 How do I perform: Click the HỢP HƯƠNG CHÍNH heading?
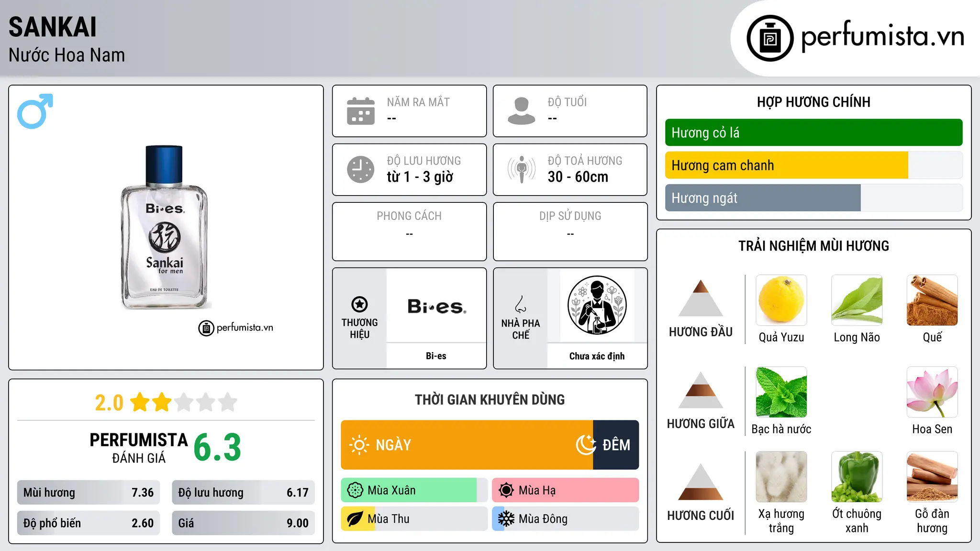click(813, 102)
